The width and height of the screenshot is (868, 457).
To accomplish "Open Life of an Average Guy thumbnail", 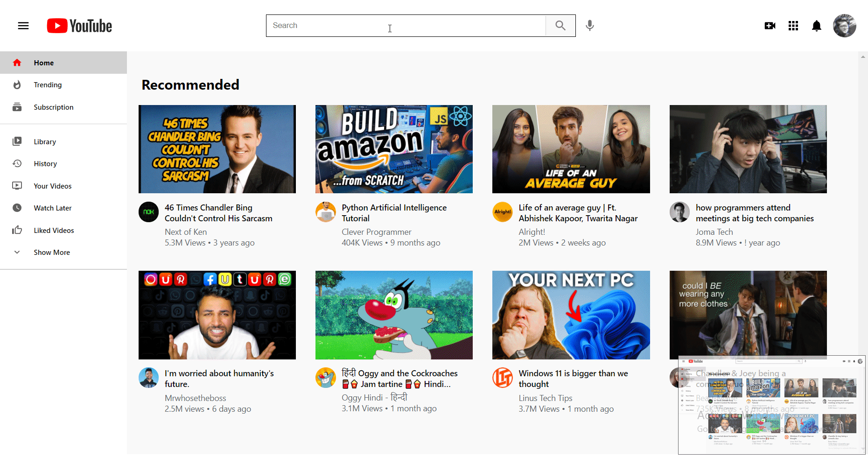I will [x=571, y=149].
